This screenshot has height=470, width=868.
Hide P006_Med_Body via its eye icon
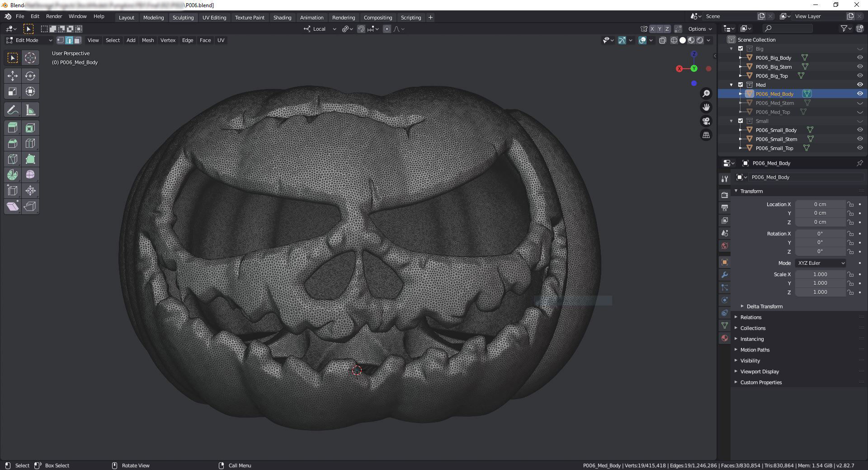[860, 94]
